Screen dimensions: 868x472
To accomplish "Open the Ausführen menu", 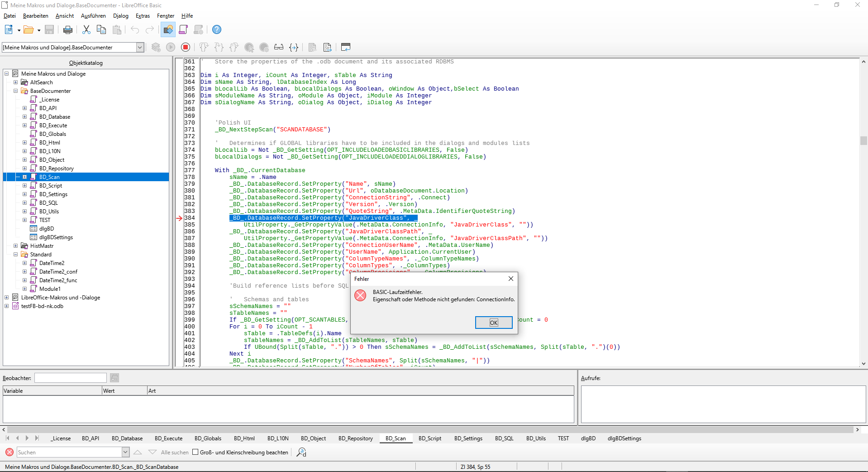I will pyautogui.click(x=93, y=16).
